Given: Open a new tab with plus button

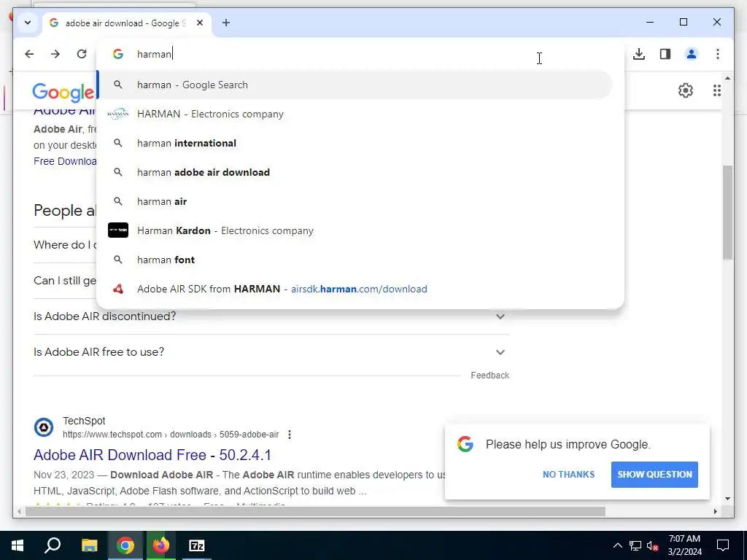Looking at the screenshot, I should coord(226,23).
